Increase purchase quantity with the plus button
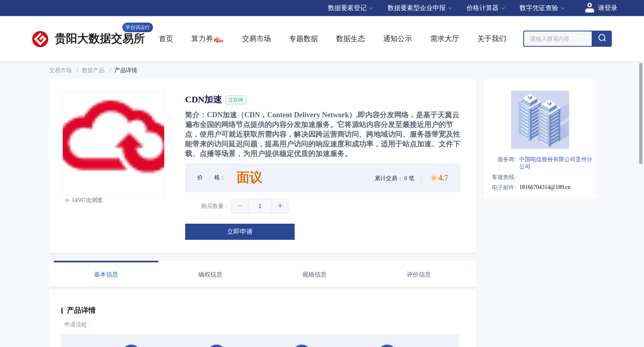Viewport: 644px width, 347px height. tap(280, 206)
